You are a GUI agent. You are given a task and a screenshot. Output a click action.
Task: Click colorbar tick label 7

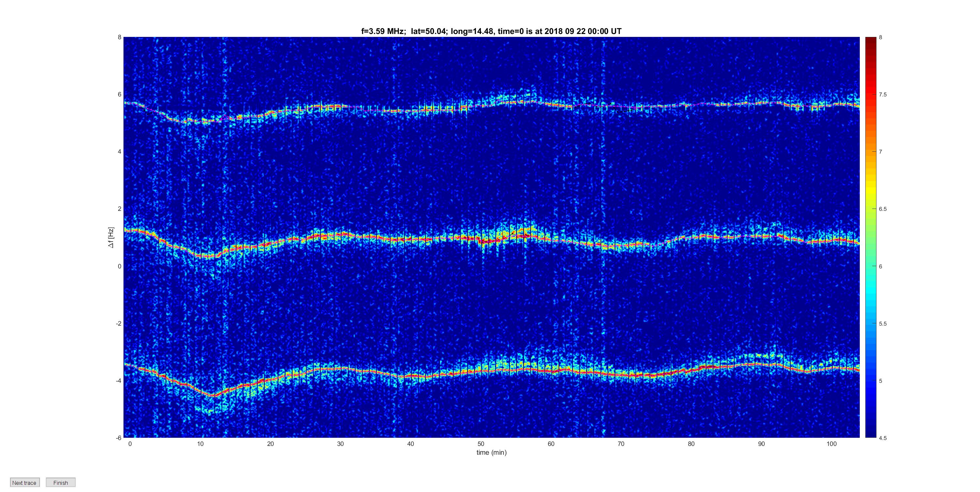[x=880, y=152]
